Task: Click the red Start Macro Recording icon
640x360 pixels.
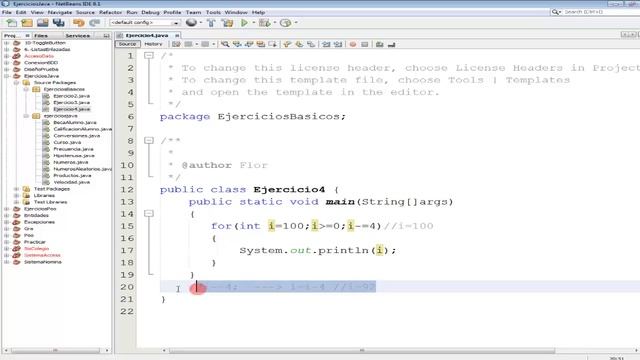Action: pos(353,44)
